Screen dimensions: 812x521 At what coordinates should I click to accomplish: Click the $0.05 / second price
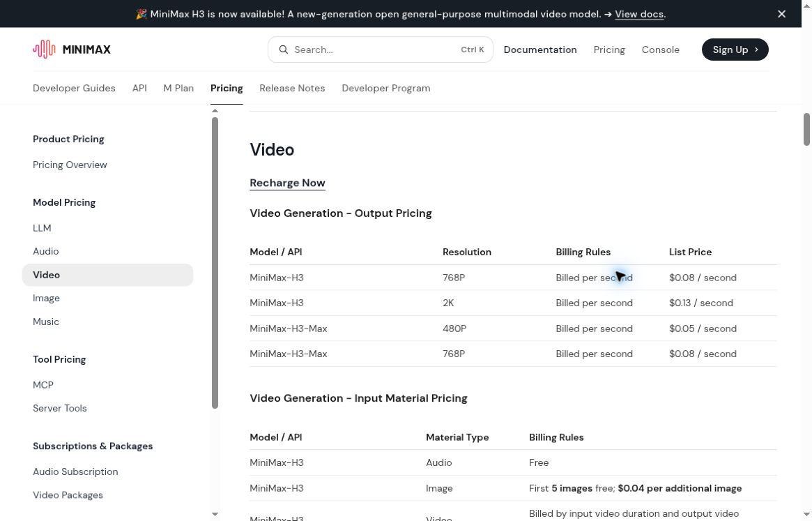[x=703, y=329]
